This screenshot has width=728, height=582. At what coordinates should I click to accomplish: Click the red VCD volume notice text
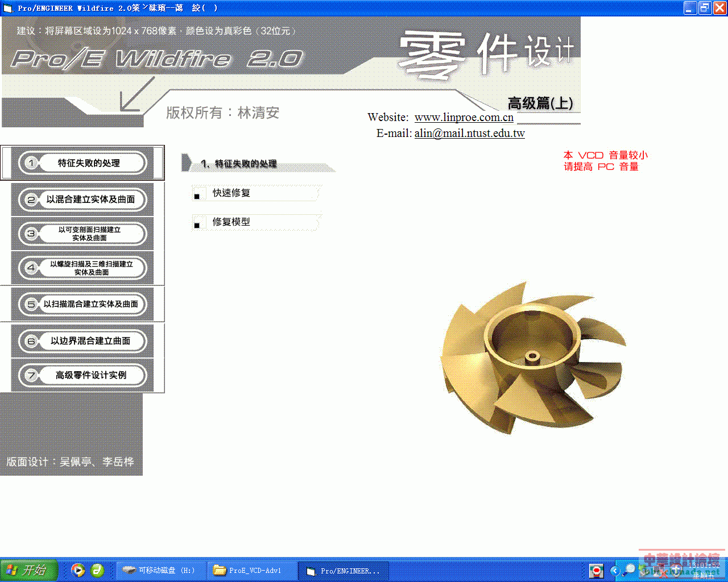(606, 161)
